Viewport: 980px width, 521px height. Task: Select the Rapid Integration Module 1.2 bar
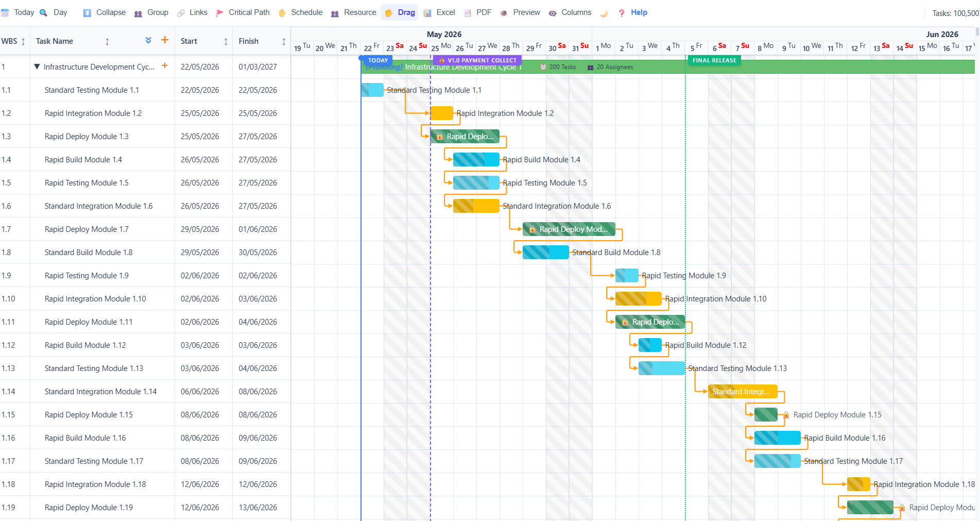[x=441, y=113]
